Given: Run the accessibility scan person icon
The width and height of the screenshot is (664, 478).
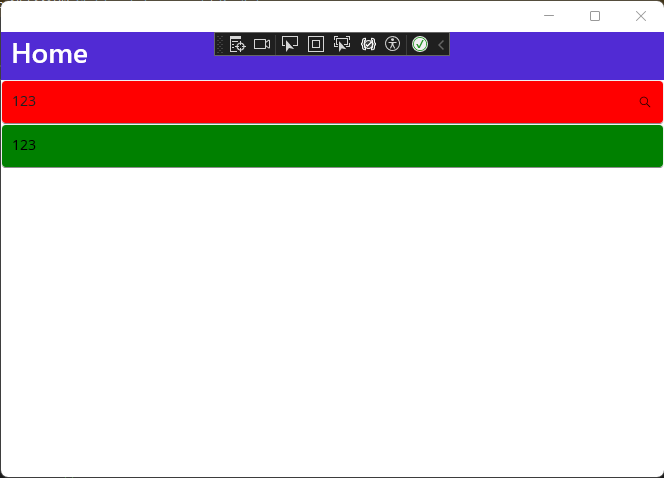Looking at the screenshot, I should (393, 44).
